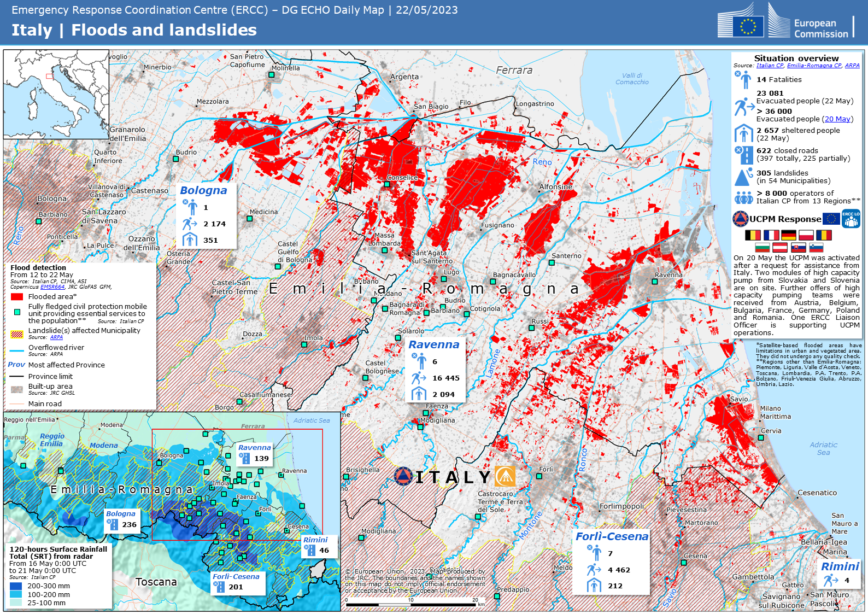868x614 pixels.
Task: Click the sheltered people house icon in Situation overview
Action: [x=743, y=133]
